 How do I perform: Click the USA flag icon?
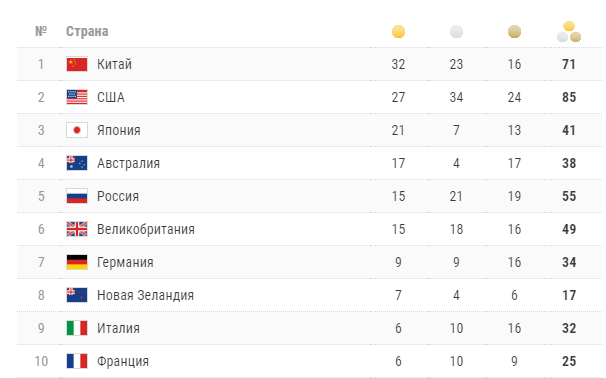(77, 97)
